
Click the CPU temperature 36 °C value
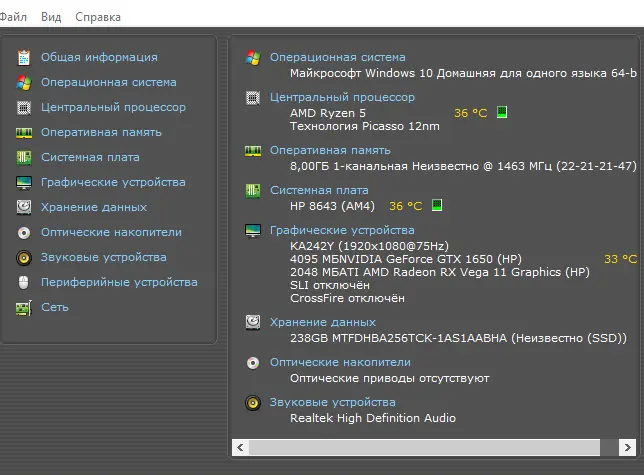click(470, 113)
